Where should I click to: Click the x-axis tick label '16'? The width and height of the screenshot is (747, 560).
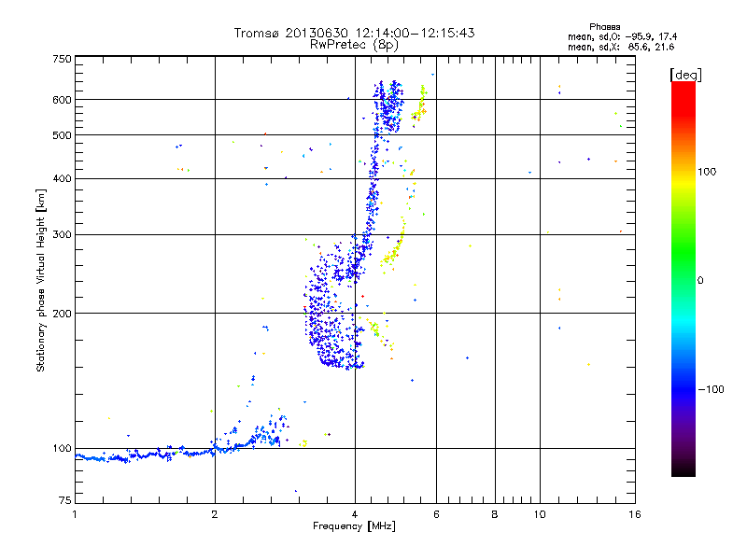[x=635, y=514]
